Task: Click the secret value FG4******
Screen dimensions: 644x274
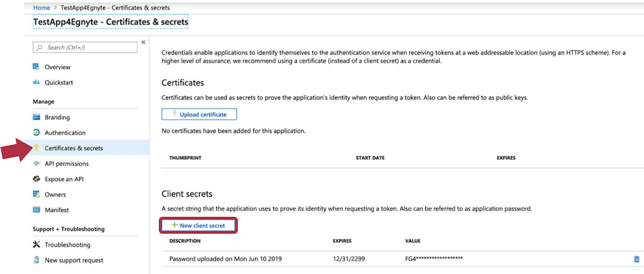Action: tap(434, 259)
